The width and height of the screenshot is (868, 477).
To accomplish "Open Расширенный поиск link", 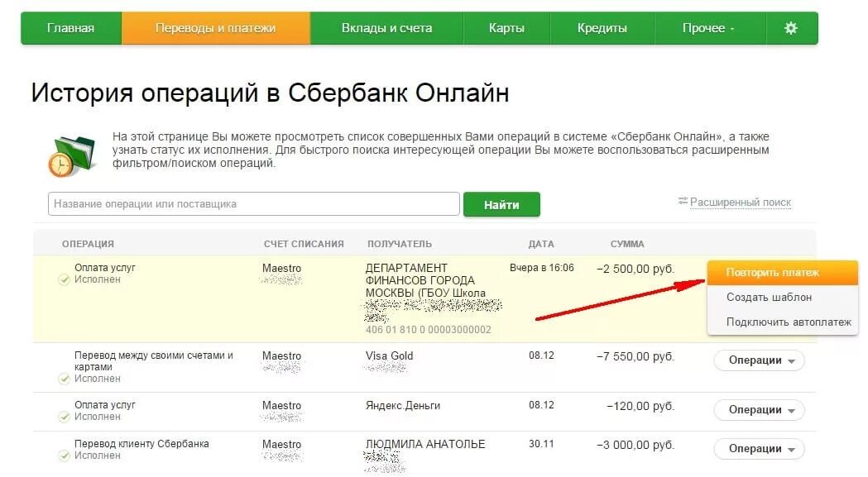I will pos(740,203).
